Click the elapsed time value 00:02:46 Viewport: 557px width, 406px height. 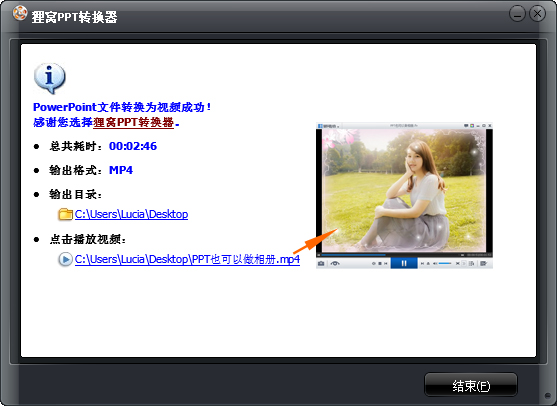pos(133,146)
